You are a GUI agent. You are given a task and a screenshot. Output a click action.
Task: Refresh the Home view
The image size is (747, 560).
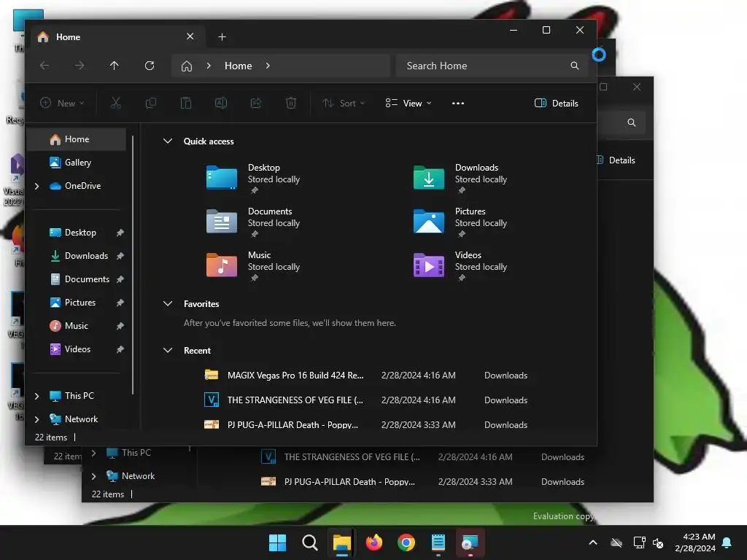(x=150, y=66)
